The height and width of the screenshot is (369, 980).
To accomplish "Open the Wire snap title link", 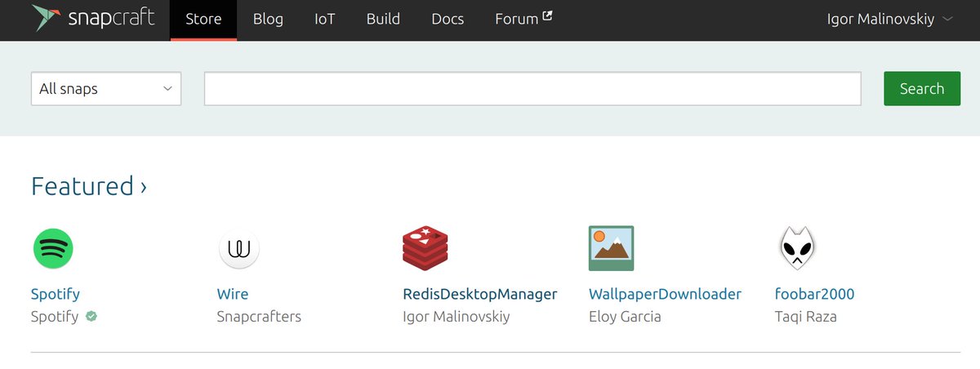I will coord(233,294).
